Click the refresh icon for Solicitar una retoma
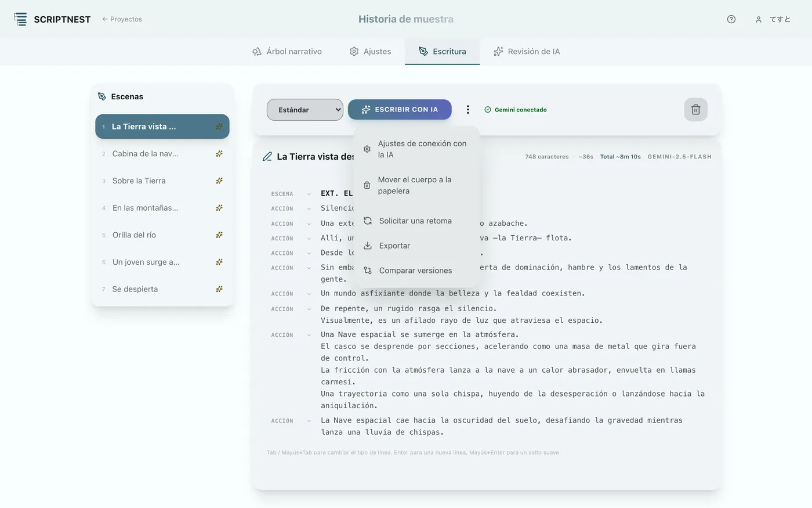 pyautogui.click(x=368, y=221)
